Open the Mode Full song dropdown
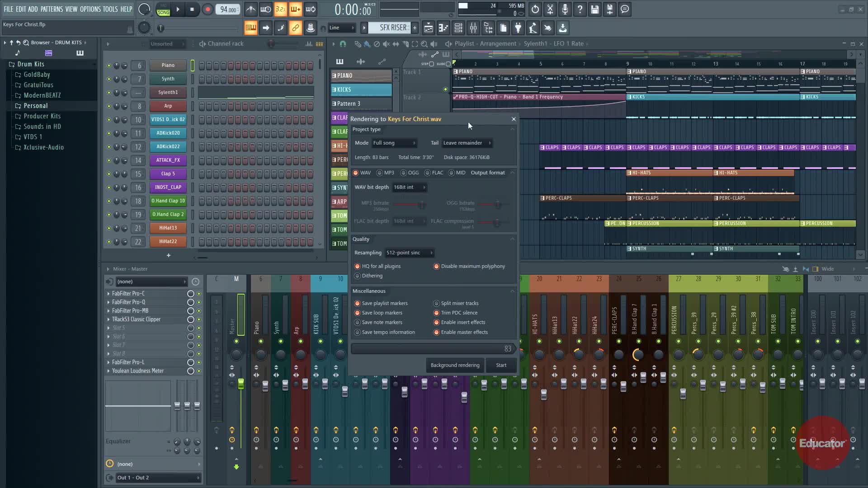Viewport: 868px width, 488px height. click(x=394, y=143)
